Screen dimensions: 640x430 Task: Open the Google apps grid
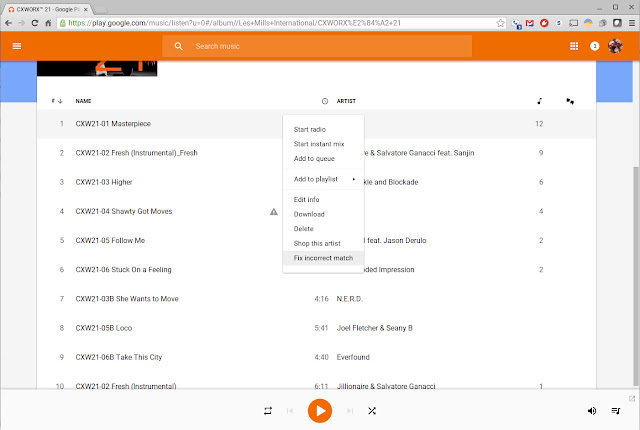[x=574, y=46]
